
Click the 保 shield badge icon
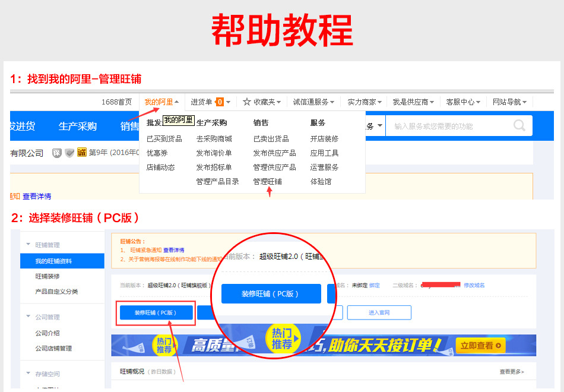[x=57, y=153]
